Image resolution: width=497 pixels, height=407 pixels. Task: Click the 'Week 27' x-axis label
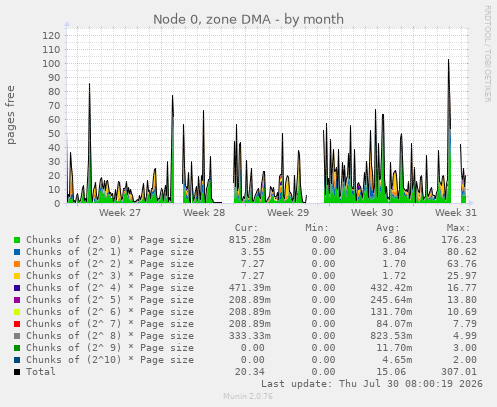(x=120, y=213)
